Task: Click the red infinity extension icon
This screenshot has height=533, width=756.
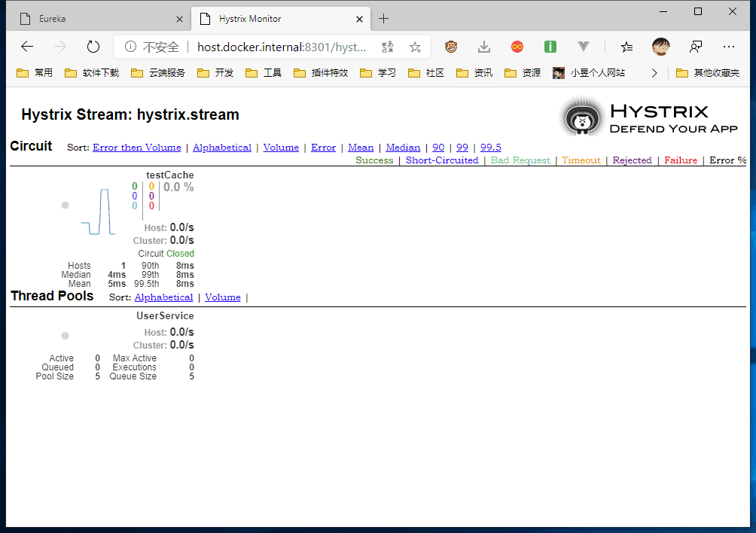Action: 517,47
